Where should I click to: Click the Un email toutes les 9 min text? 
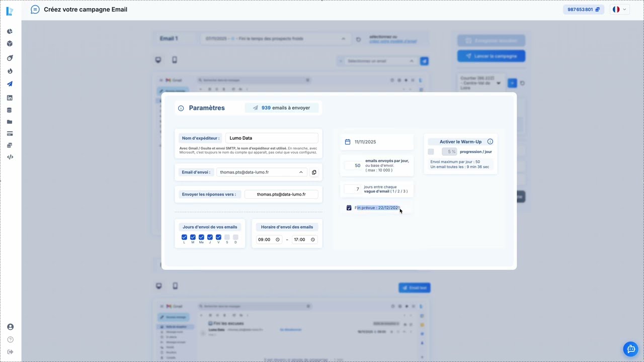click(x=459, y=167)
